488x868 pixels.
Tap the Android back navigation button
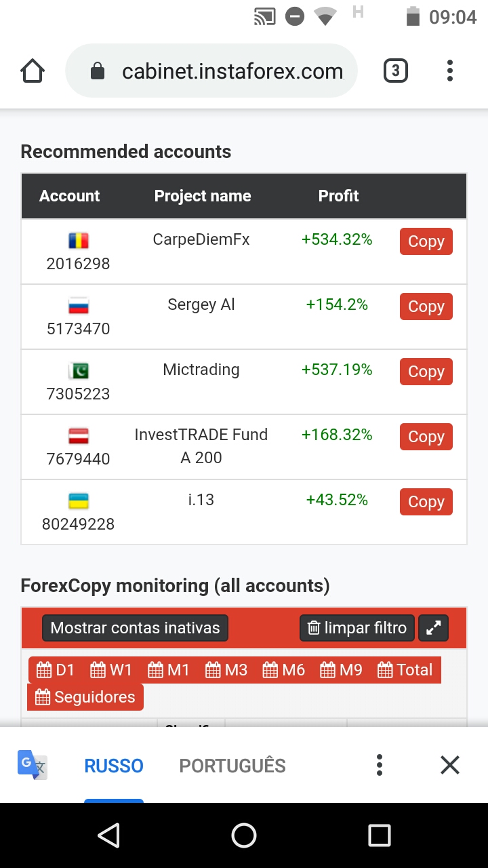pos(108,835)
